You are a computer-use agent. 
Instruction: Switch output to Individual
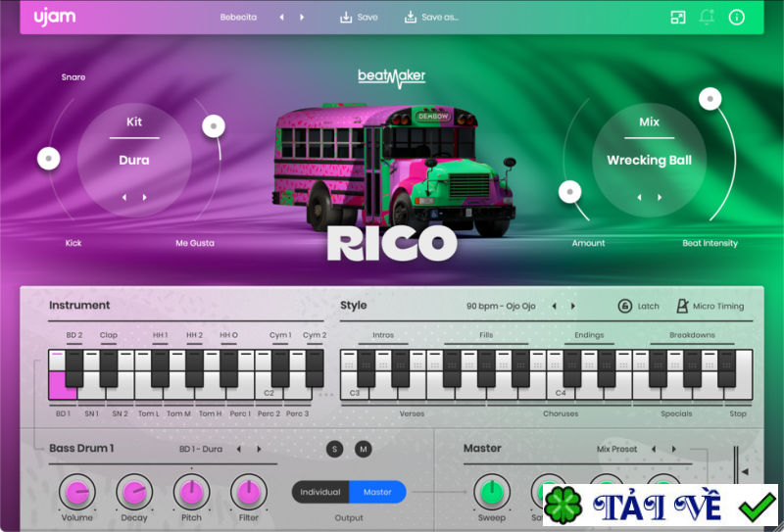(320, 492)
